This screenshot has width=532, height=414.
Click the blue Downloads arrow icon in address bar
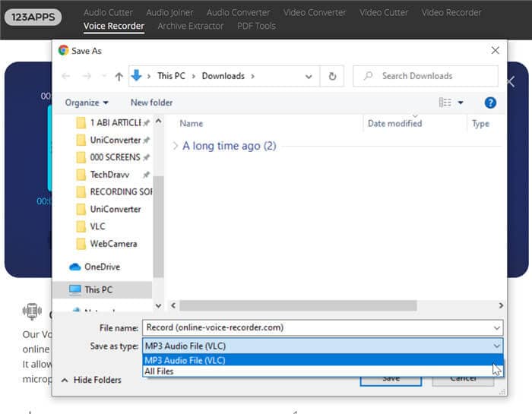pyautogui.click(x=136, y=76)
